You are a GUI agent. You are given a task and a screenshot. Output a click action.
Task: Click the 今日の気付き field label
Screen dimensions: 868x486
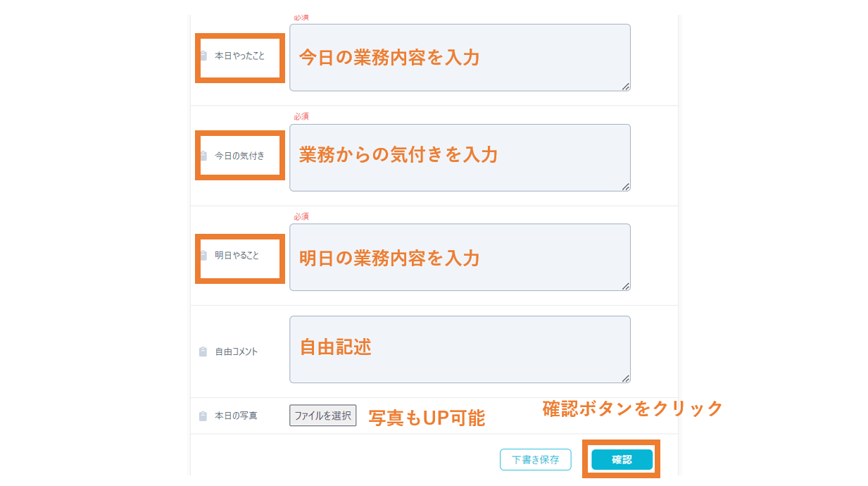tap(239, 156)
